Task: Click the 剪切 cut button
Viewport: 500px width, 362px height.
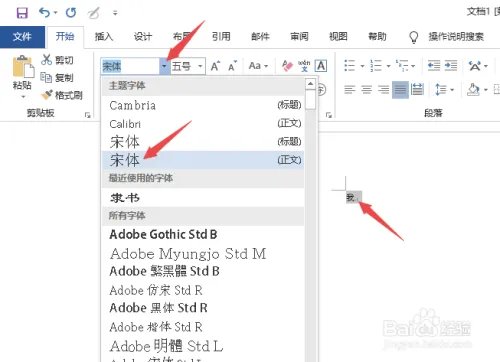Action: [x=57, y=60]
